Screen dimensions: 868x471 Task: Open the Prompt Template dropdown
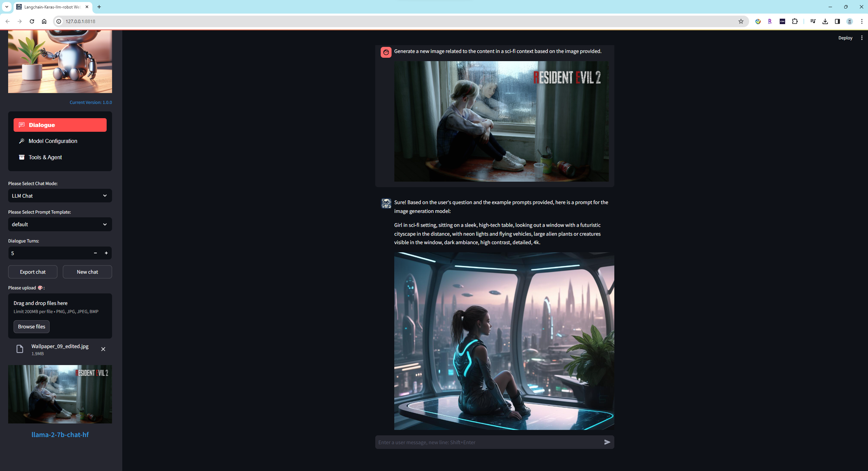60,224
